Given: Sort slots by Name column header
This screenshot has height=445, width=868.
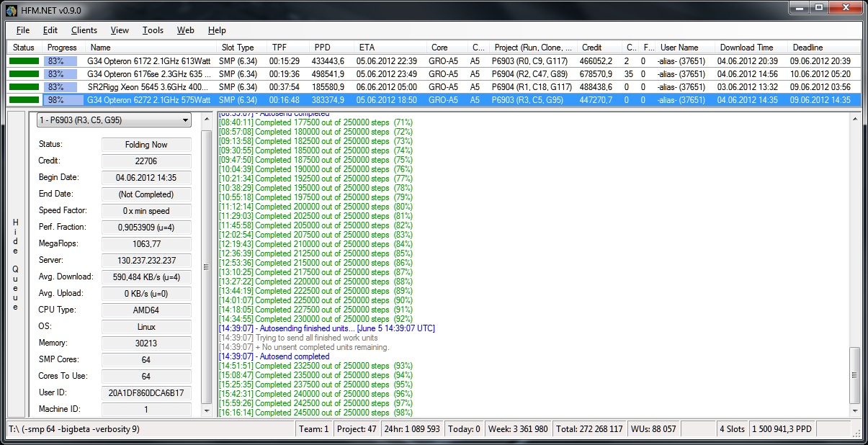Looking at the screenshot, I should (x=150, y=48).
